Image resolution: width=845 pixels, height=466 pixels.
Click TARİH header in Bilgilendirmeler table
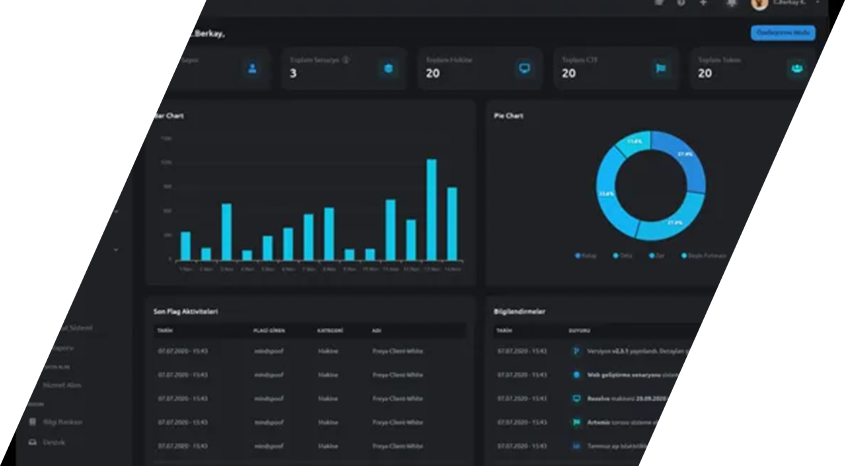tap(504, 331)
